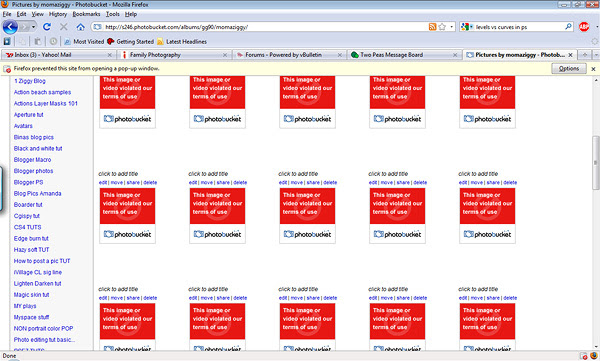Screen dimensions: 600x361
Task: Click the search box with levels vs curves
Action: [518, 27]
